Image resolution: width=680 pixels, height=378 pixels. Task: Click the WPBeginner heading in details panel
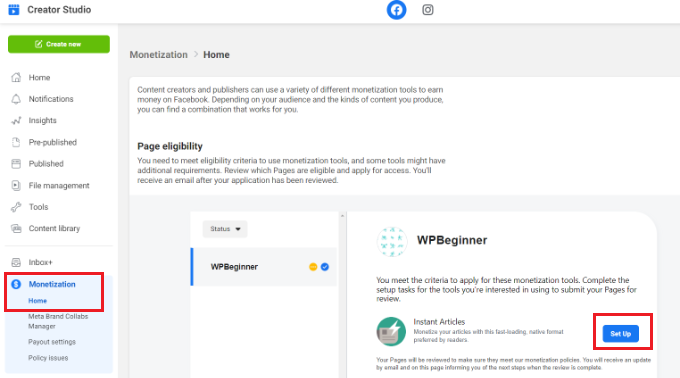[x=452, y=240]
